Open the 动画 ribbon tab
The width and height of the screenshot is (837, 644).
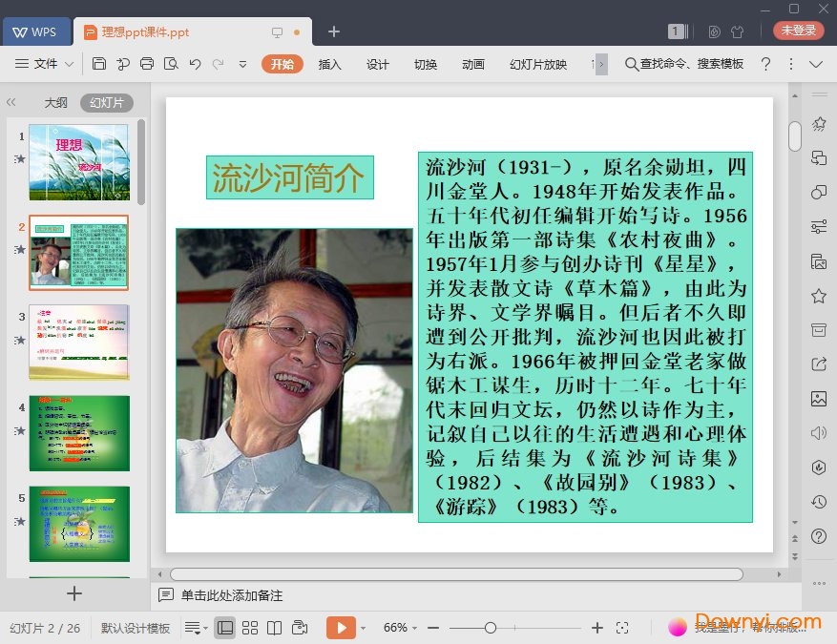472,64
